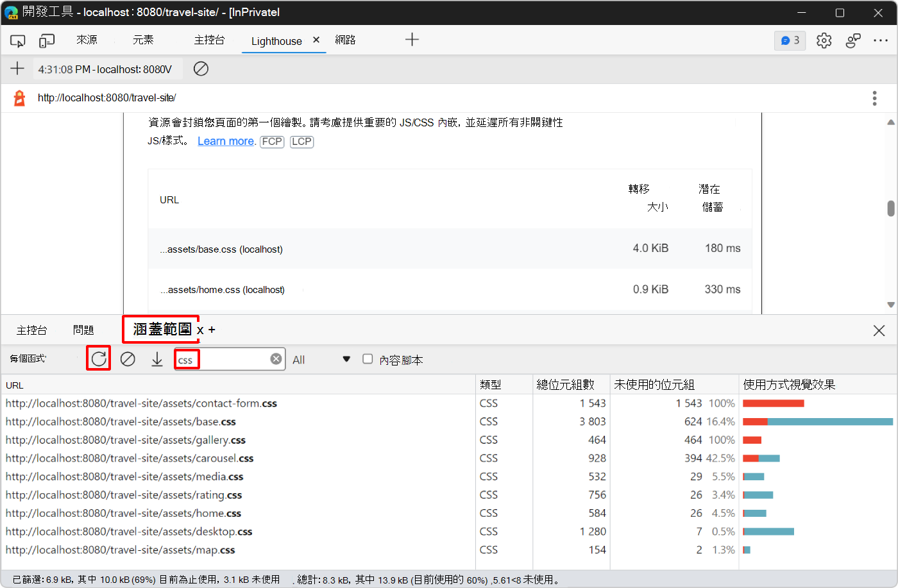Export the coverage report via download icon

tap(157, 359)
